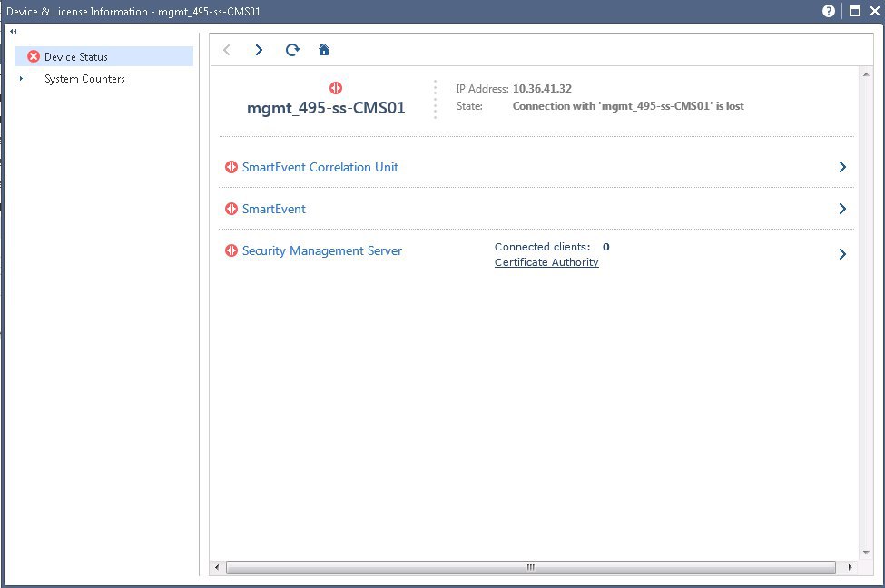The width and height of the screenshot is (885, 588).
Task: Click the device name mgmt_495-ss-CMS01 heading
Action: (x=326, y=108)
